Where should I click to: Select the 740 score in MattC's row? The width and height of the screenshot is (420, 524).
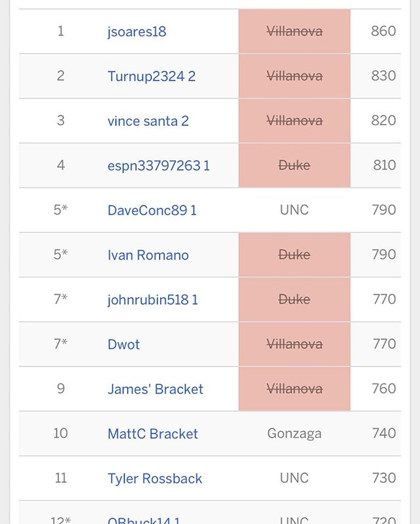383,433
